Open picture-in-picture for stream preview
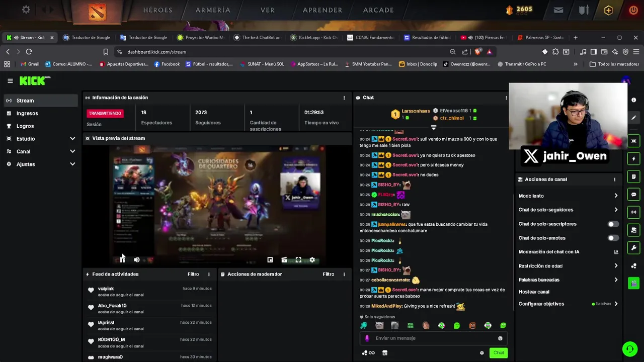The image size is (644, 362). [270, 259]
